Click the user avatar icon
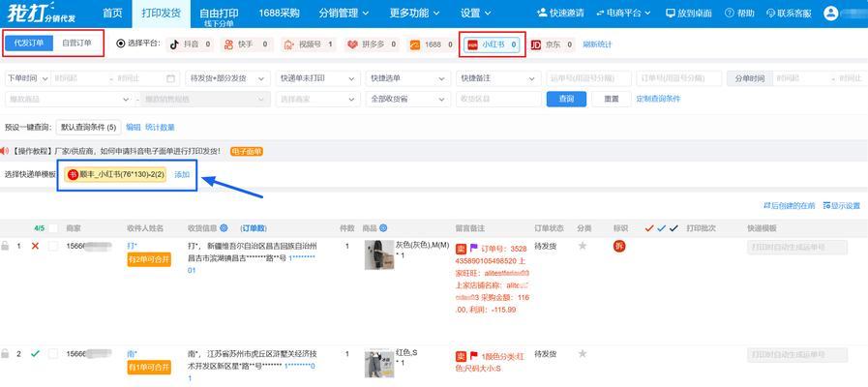Viewport: 868px width, 387px height. click(831, 14)
